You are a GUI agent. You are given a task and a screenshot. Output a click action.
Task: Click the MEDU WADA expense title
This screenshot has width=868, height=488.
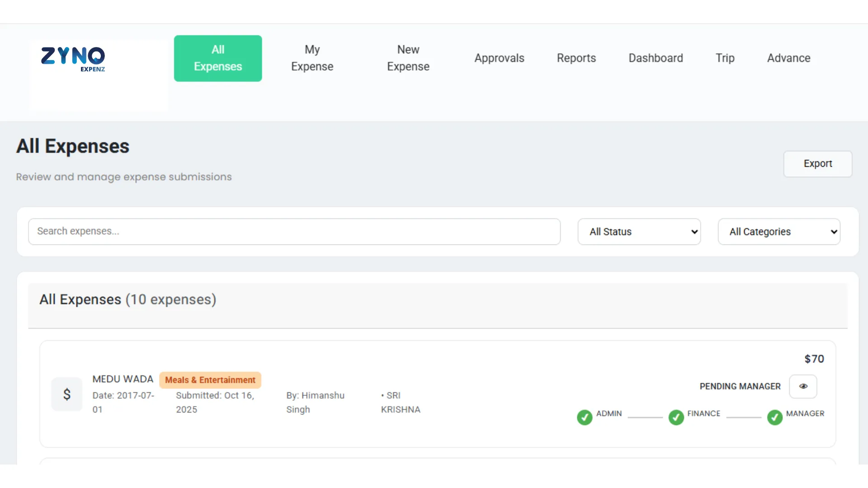pyautogui.click(x=123, y=379)
